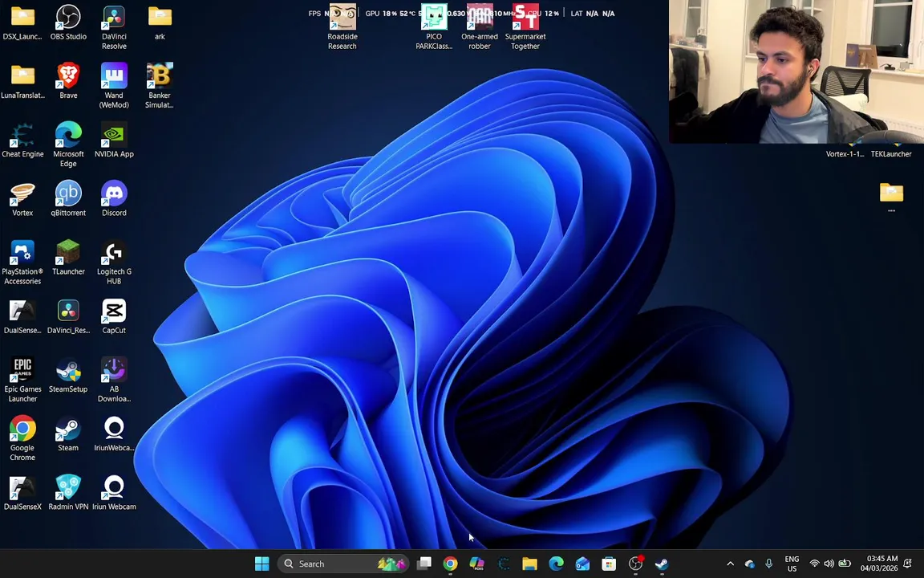Select Banker Simulat... game shortcut
Viewport: 924px width, 578px height.
click(160, 86)
